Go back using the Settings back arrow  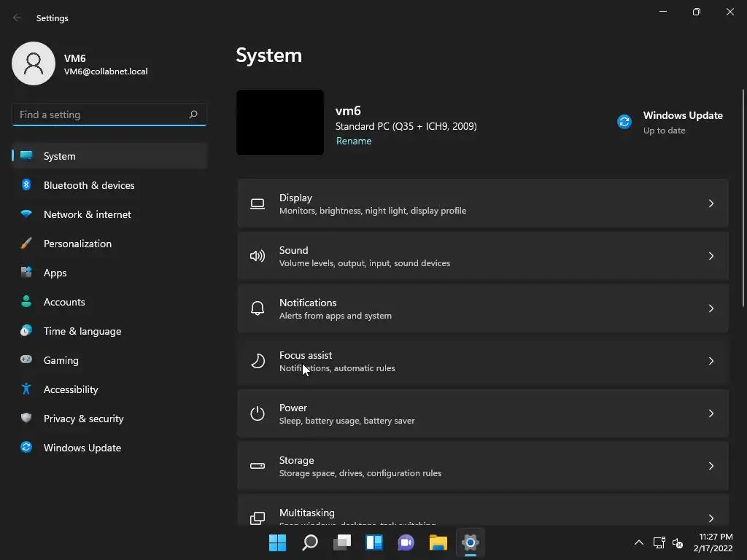pos(18,17)
